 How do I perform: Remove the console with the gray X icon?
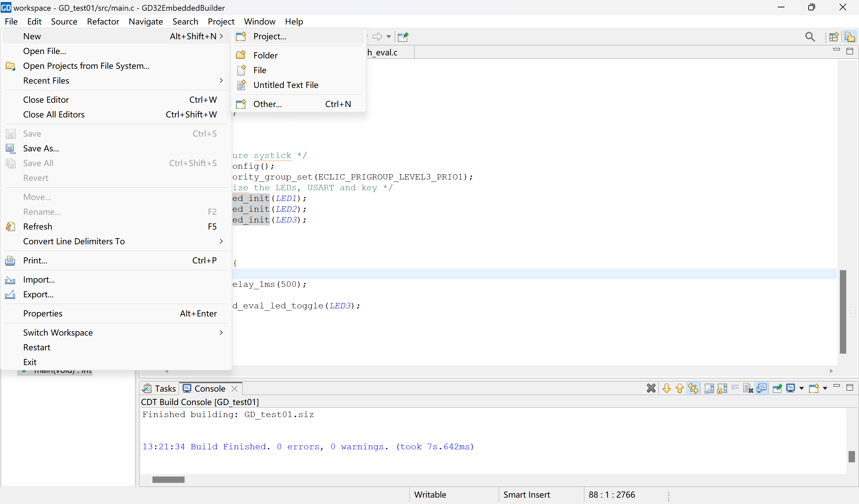651,388
